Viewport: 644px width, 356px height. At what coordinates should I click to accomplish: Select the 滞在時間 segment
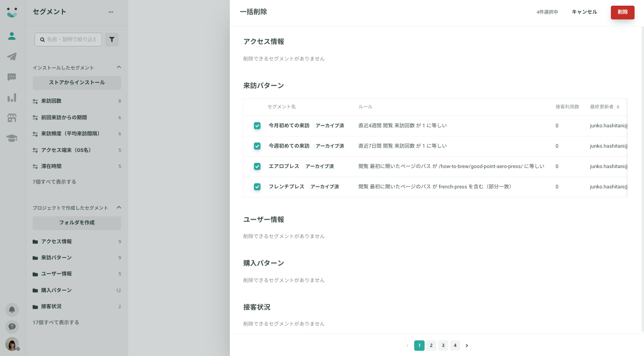coord(77,166)
